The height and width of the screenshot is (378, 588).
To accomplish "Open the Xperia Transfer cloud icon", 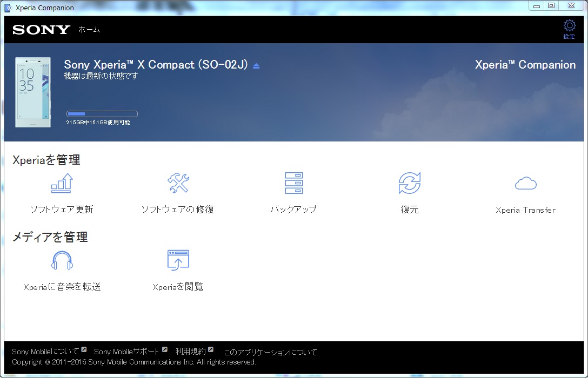I will (526, 184).
